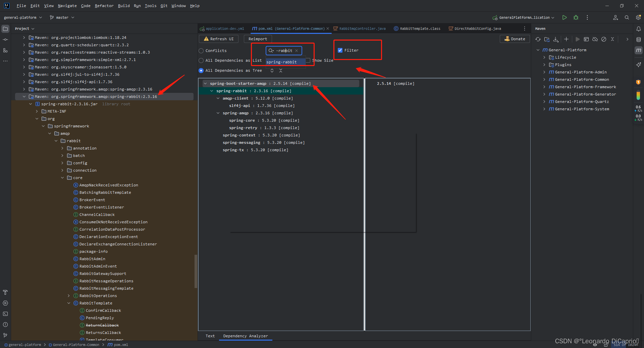Open Build hammer tool window
Viewport: 644px width, 348px height.
coord(5,292)
